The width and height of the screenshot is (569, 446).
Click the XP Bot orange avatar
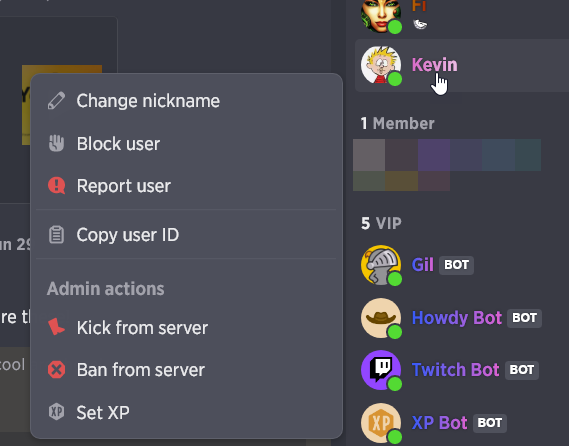pos(381,423)
